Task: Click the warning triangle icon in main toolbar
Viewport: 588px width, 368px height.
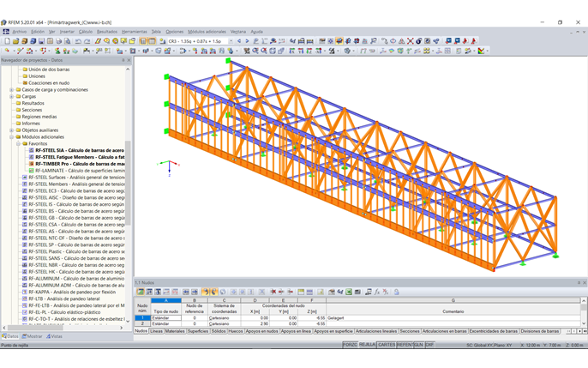Action: [402, 41]
